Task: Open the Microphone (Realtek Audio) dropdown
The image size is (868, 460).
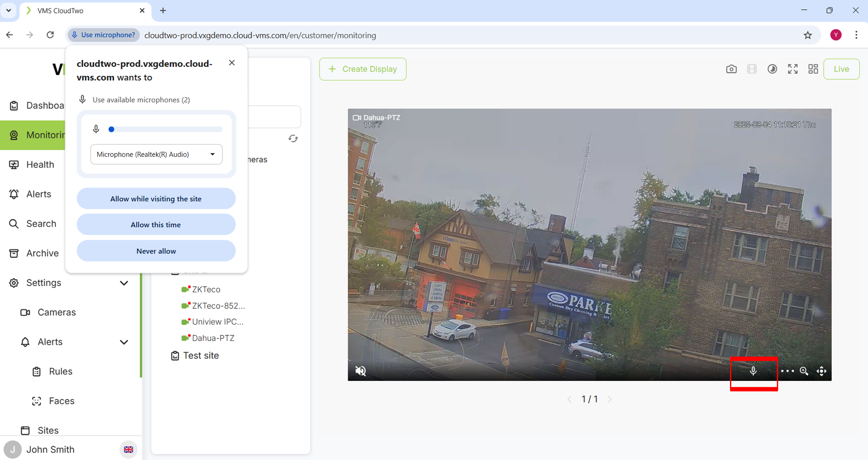Action: tap(156, 154)
